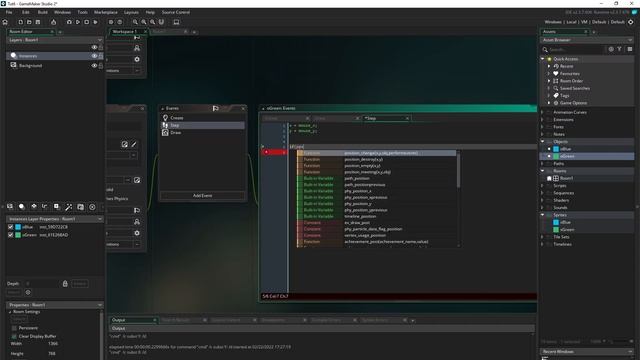The image size is (640, 360).
Task: Click the Draw event icon
Action: (x=165, y=133)
